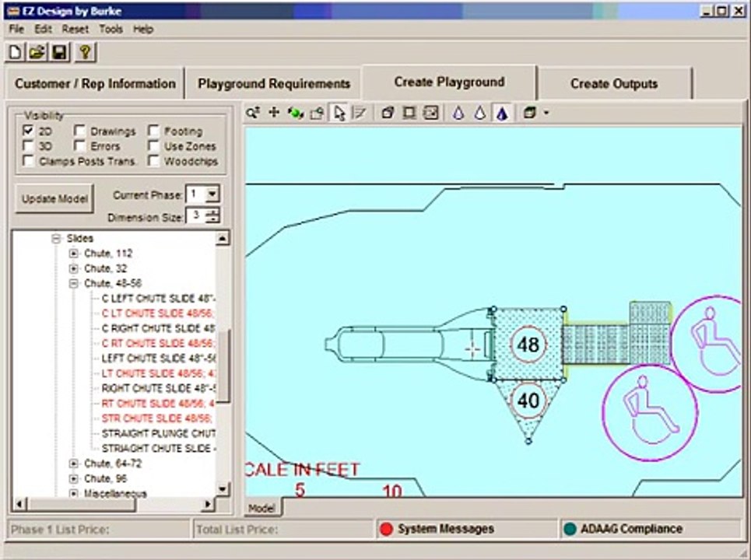
Task: Open the Tools menu
Action: click(111, 30)
